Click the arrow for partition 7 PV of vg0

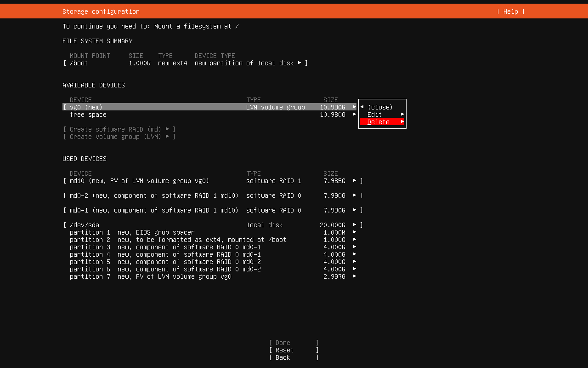pyautogui.click(x=355, y=276)
